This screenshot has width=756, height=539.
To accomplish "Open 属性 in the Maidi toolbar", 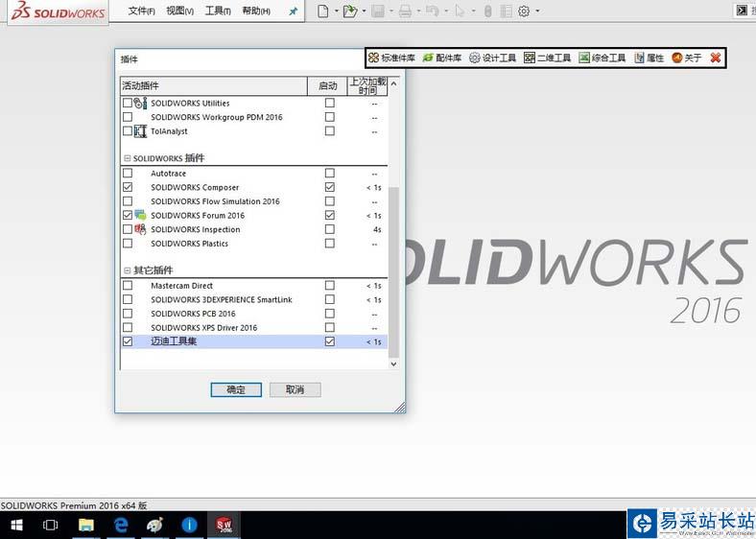I will (x=650, y=58).
